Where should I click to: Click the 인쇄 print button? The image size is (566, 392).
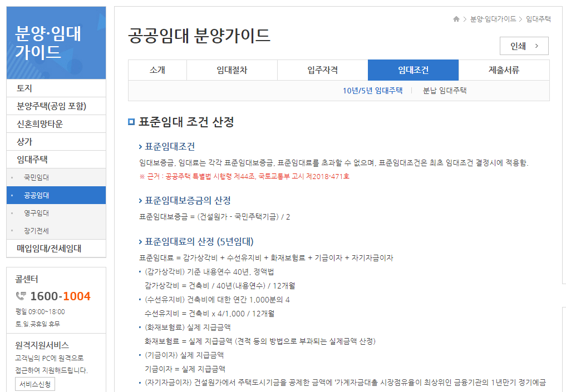pos(524,46)
